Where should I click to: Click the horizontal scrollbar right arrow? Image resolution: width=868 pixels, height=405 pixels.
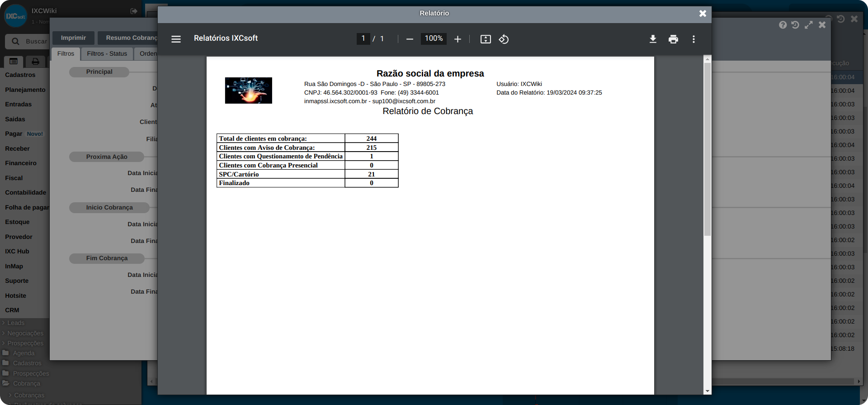coord(859,381)
